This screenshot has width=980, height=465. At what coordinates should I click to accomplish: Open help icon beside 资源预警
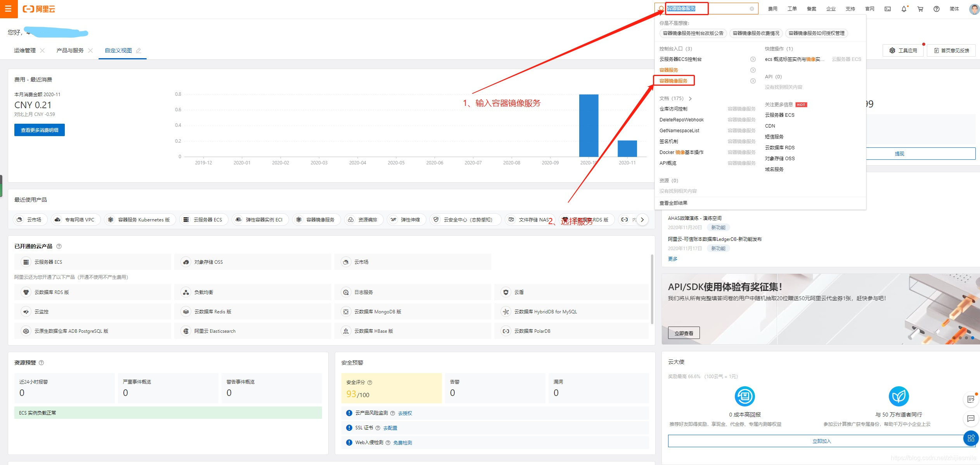tap(42, 363)
